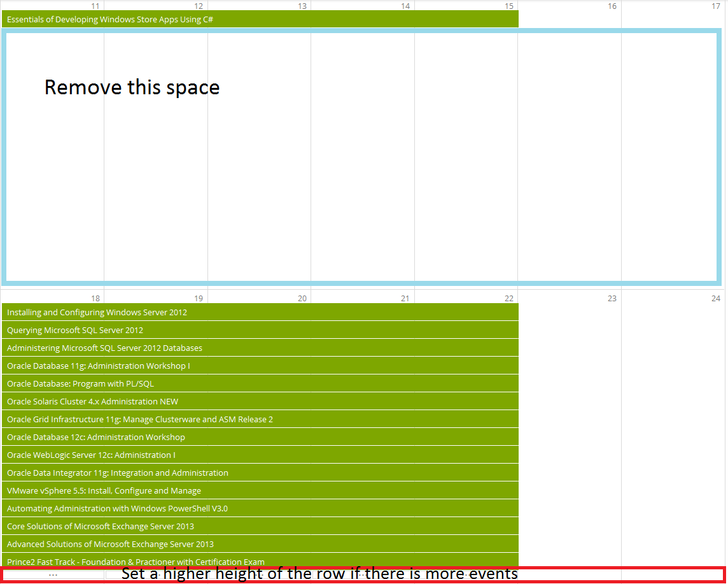Select day number 11 in calendar
Image resolution: width=728 pixels, height=584 pixels.
point(95,6)
